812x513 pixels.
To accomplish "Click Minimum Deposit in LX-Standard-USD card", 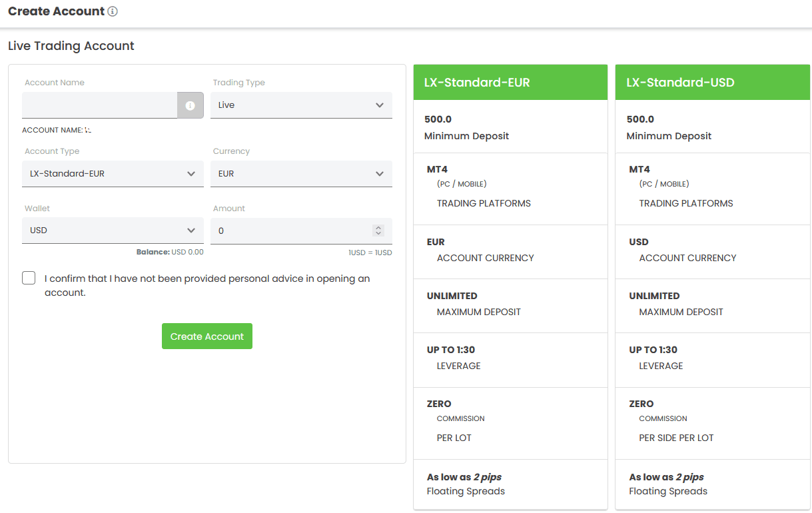I will (669, 136).
